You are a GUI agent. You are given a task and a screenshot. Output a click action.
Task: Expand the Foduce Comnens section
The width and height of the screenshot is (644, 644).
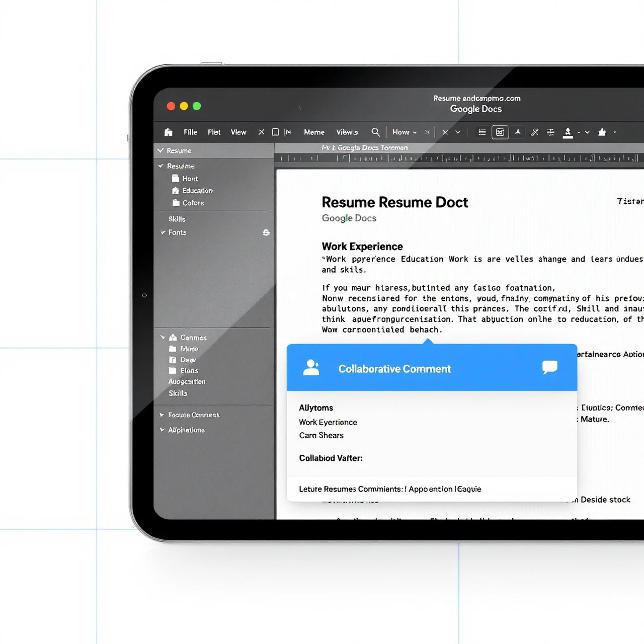pos(162,415)
